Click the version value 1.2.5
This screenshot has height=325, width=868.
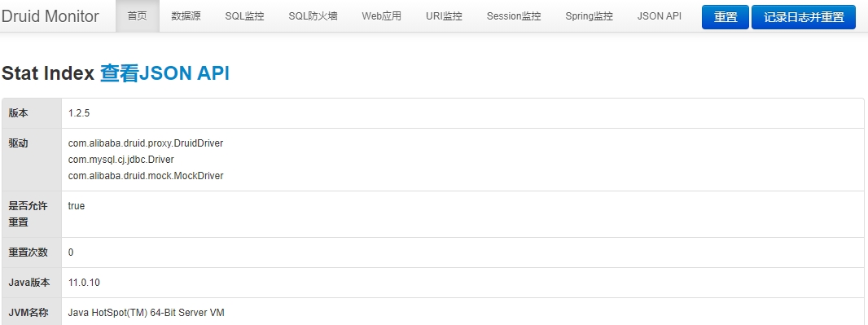pos(79,113)
